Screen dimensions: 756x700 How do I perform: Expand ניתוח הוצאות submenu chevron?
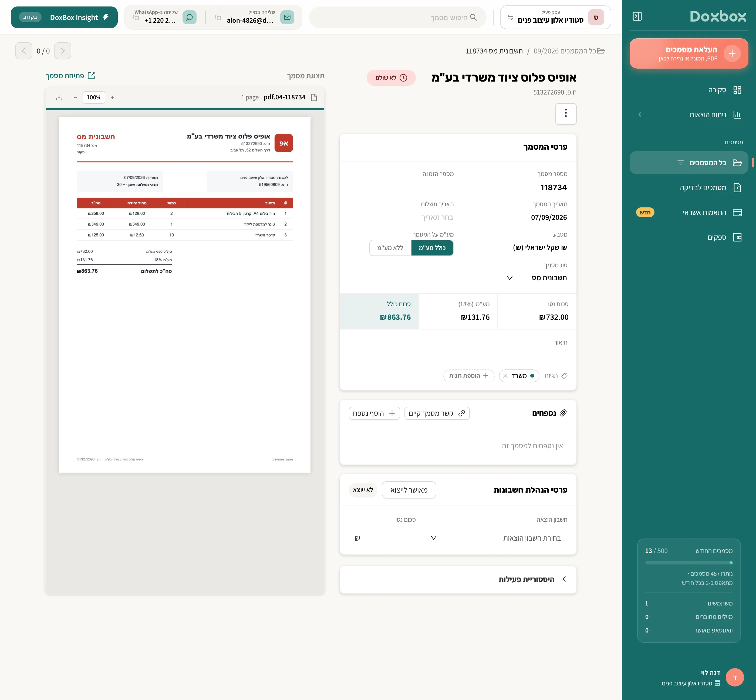tap(640, 115)
